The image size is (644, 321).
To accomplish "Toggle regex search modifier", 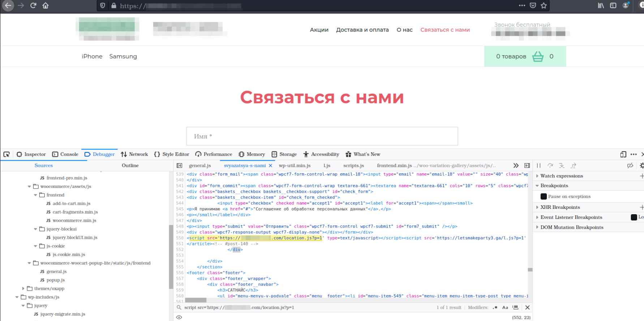I will [x=495, y=308].
